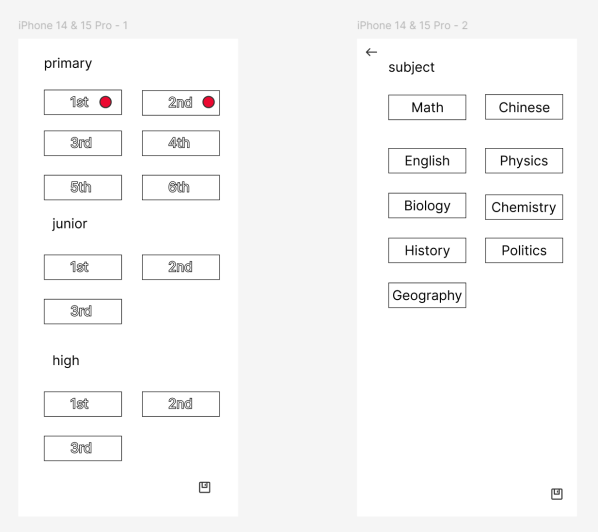Choose the Chemistry subject button
Image resolution: width=598 pixels, height=532 pixels.
click(524, 207)
